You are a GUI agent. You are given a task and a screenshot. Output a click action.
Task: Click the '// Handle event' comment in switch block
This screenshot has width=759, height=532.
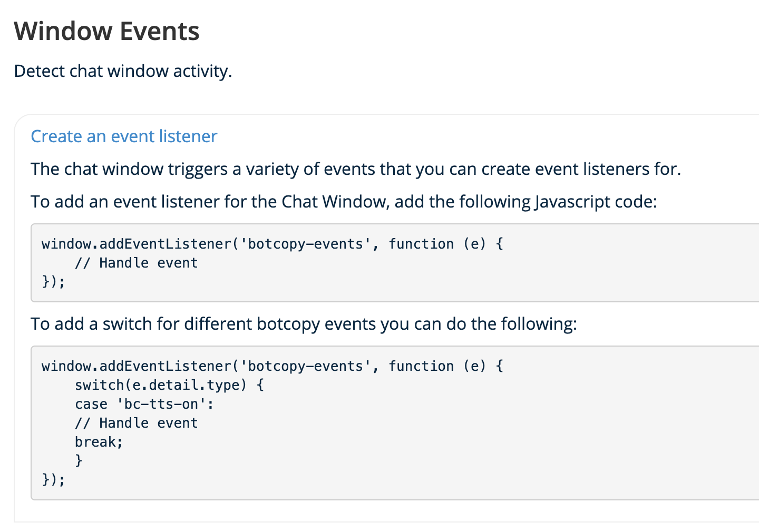pos(136,423)
